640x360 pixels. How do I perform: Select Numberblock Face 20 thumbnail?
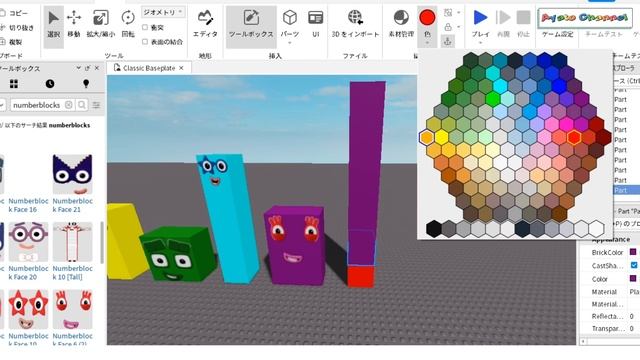point(28,242)
